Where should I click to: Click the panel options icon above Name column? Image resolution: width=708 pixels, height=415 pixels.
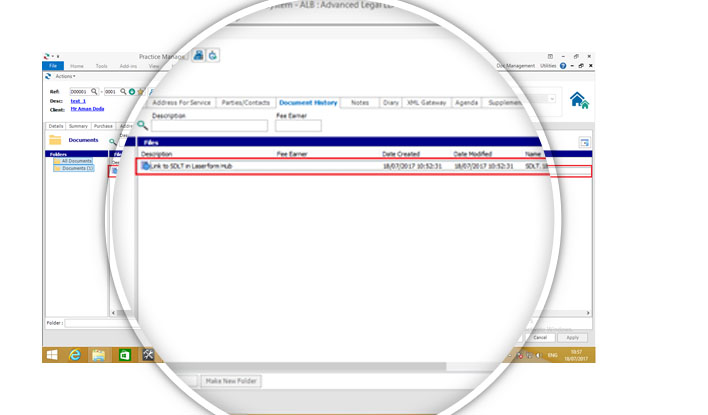584,143
